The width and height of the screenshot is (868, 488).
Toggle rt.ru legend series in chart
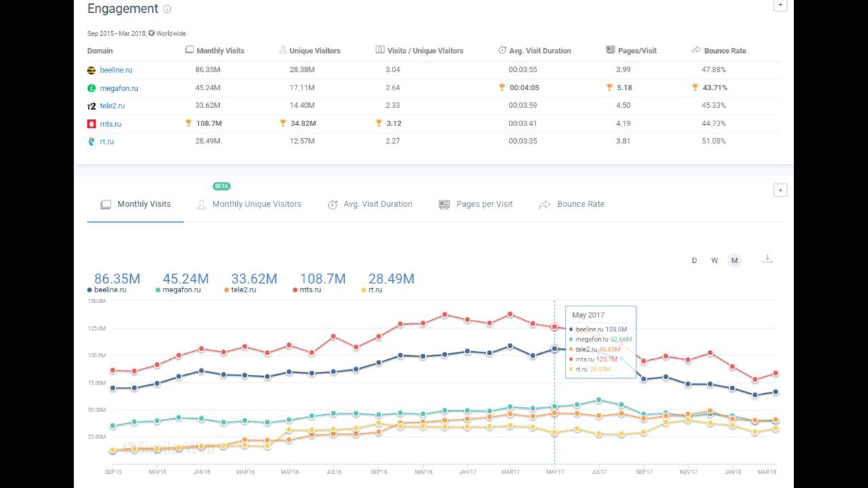click(x=372, y=290)
